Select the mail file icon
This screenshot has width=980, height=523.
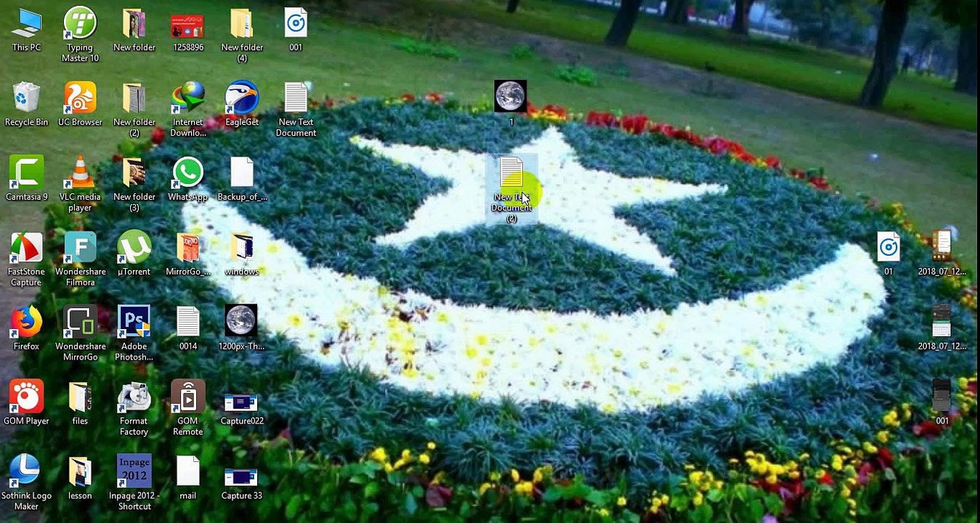[x=188, y=479]
